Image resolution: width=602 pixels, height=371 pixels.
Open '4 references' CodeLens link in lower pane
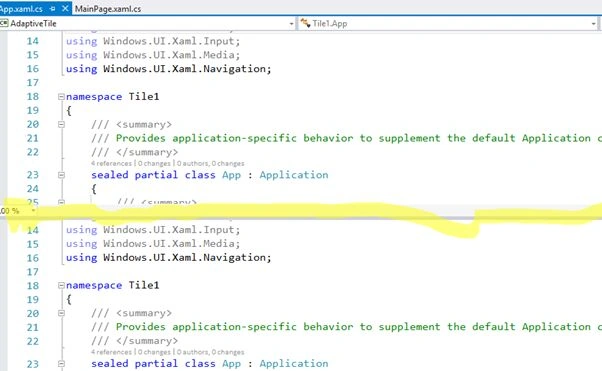point(111,352)
